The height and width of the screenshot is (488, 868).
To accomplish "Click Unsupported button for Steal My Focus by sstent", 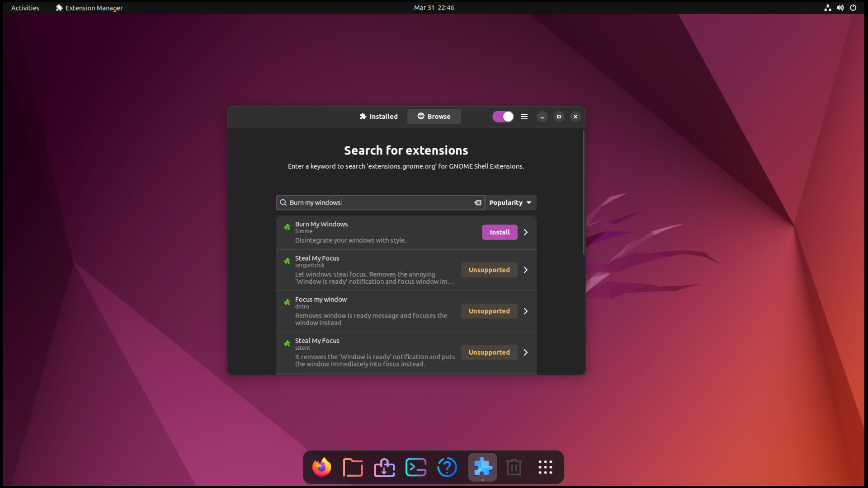I will click(x=489, y=352).
